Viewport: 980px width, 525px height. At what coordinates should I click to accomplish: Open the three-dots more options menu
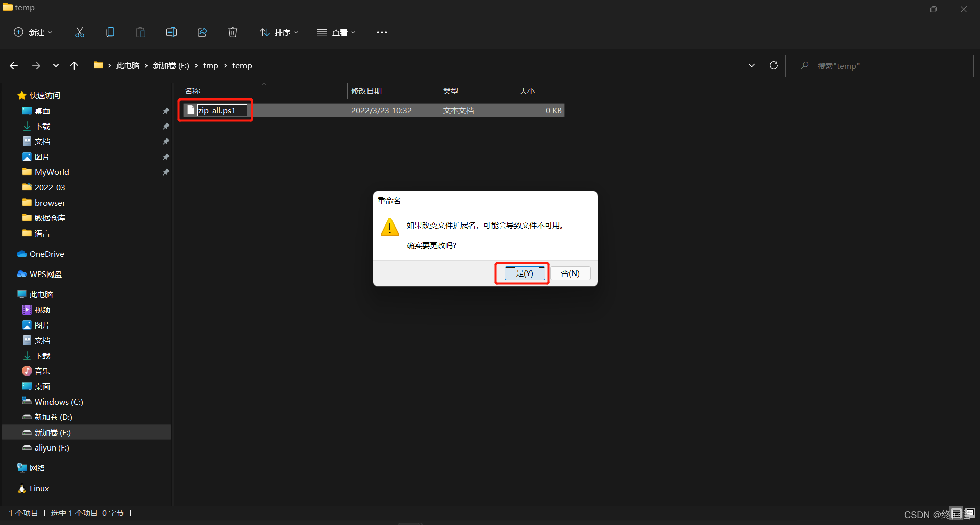(x=382, y=32)
